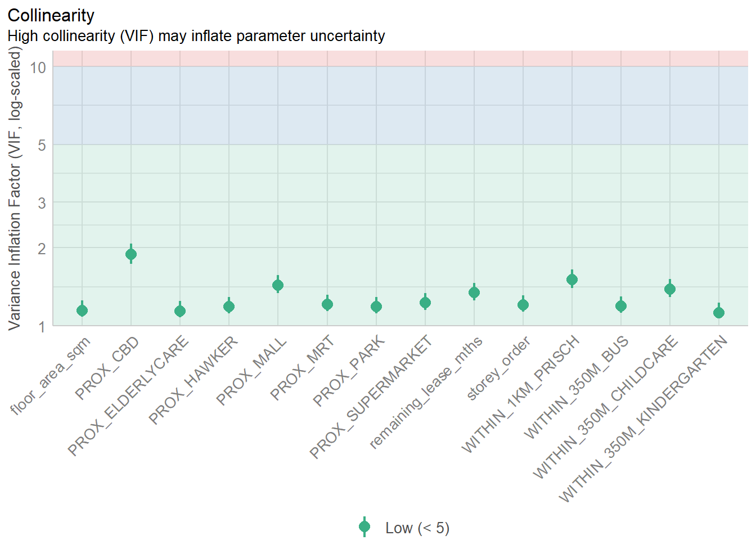Click the 'Low (< 5)' legend label
Image resolution: width=756 pixels, height=540 pixels.
417,528
